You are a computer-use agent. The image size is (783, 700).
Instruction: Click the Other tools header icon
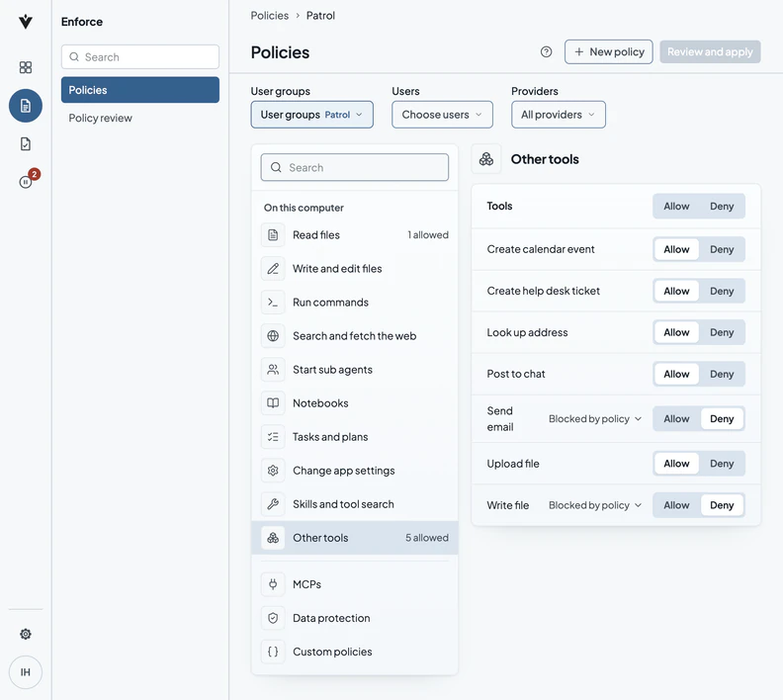tap(486, 159)
